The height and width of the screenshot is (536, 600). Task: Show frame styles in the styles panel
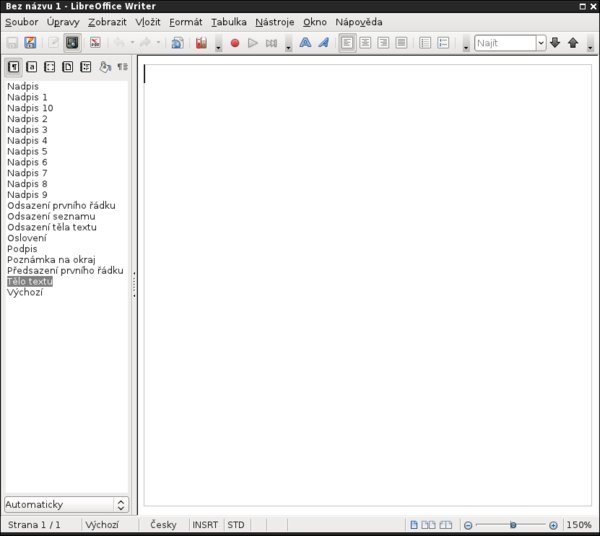point(49,67)
